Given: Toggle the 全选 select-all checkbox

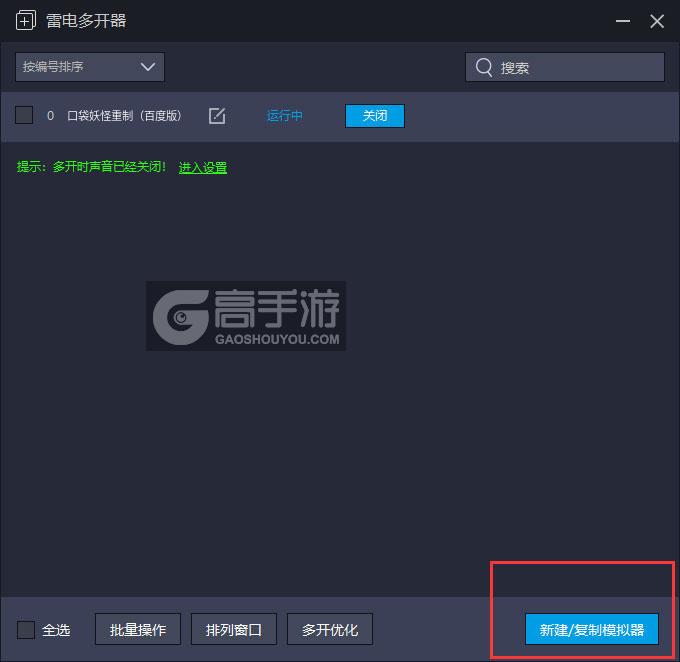Looking at the screenshot, I should point(26,629).
